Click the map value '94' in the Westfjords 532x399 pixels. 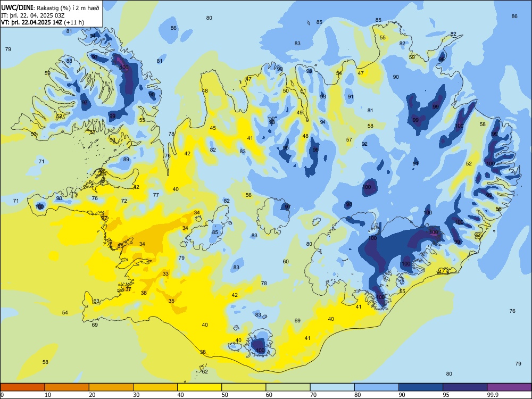93,36
